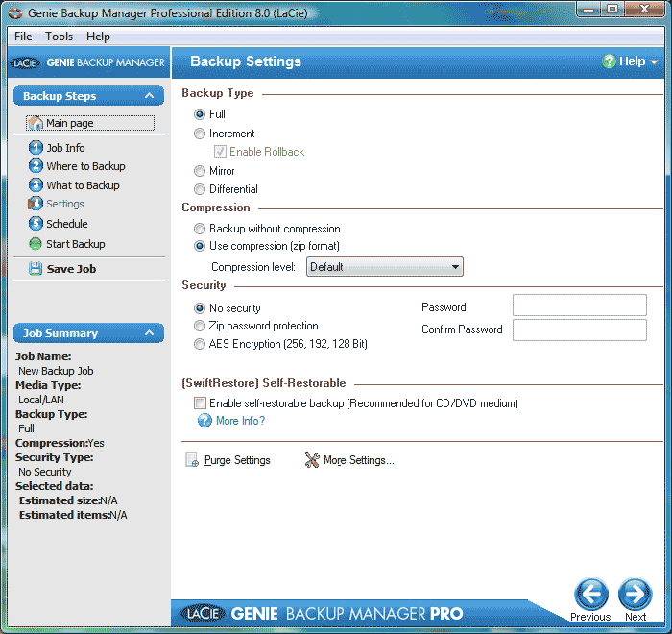Screen dimensions: 672x634
Task: Click Save Job label
Action: coord(71,269)
